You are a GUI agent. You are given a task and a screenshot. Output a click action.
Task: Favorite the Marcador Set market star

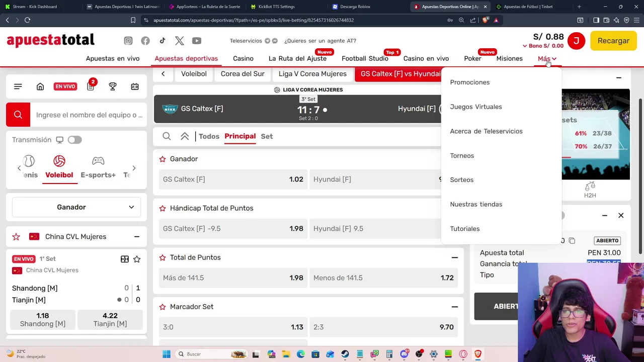[x=163, y=307]
